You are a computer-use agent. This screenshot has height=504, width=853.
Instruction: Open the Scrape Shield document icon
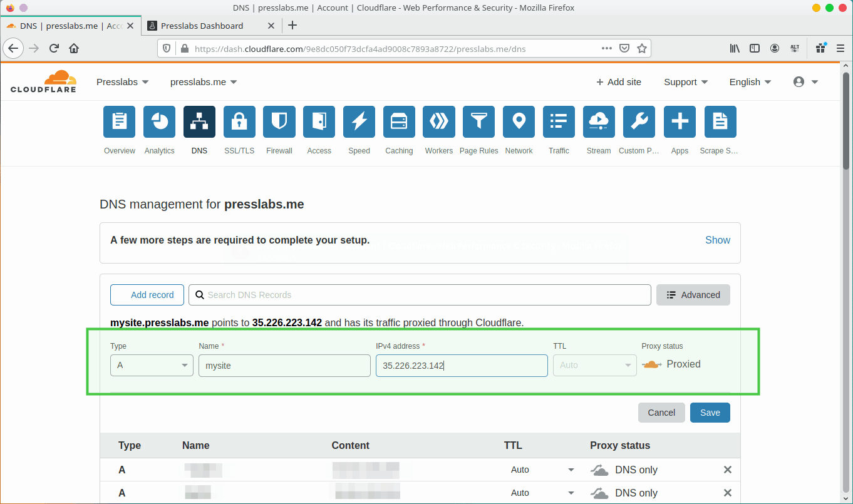click(x=720, y=121)
